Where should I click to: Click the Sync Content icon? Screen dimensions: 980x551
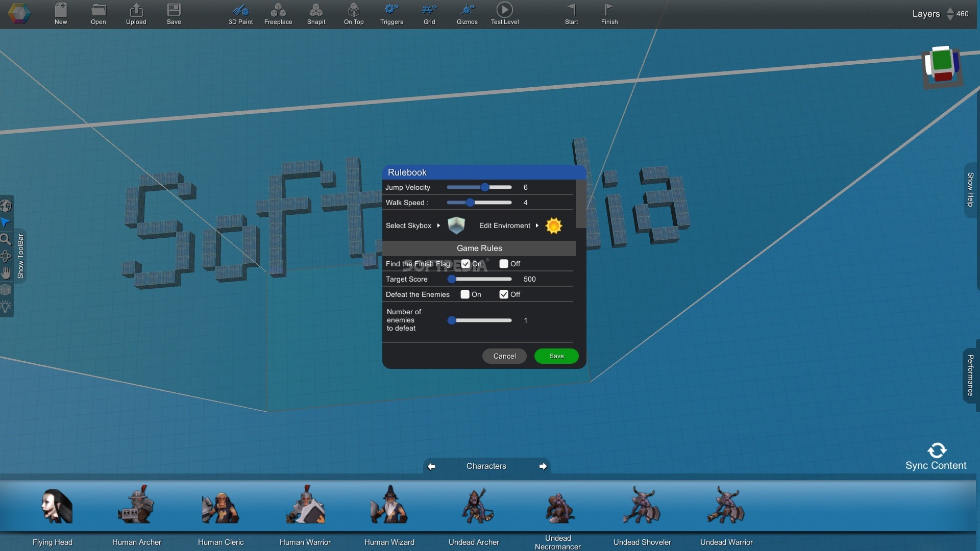pyautogui.click(x=937, y=450)
